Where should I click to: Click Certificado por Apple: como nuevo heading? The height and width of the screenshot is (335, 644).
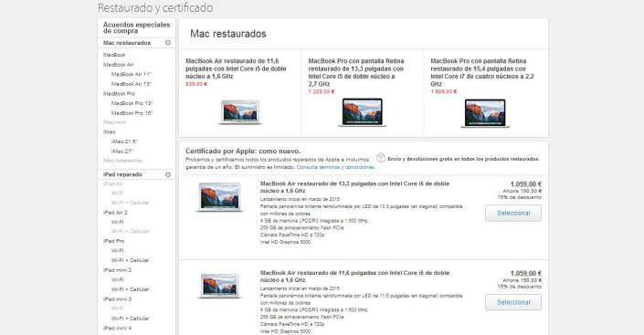[243, 152]
